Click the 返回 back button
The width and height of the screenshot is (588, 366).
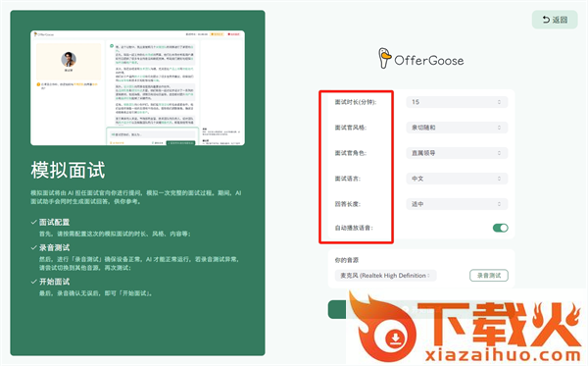pos(555,20)
